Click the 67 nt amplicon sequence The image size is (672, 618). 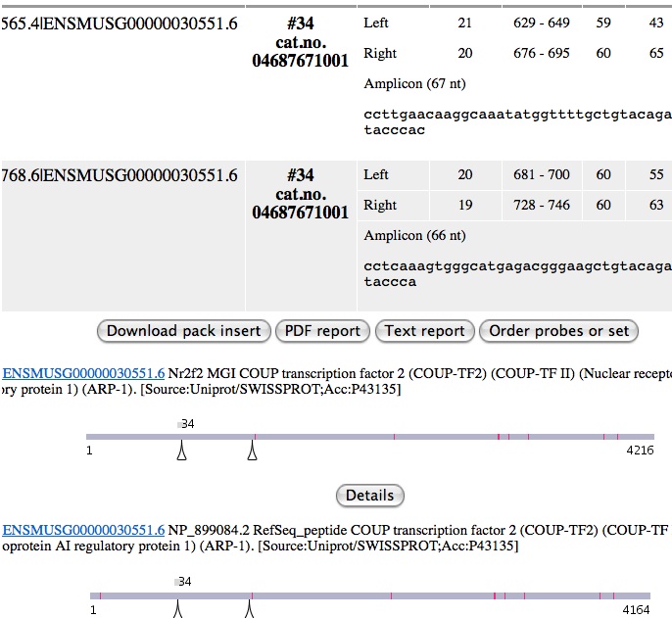(x=516, y=122)
